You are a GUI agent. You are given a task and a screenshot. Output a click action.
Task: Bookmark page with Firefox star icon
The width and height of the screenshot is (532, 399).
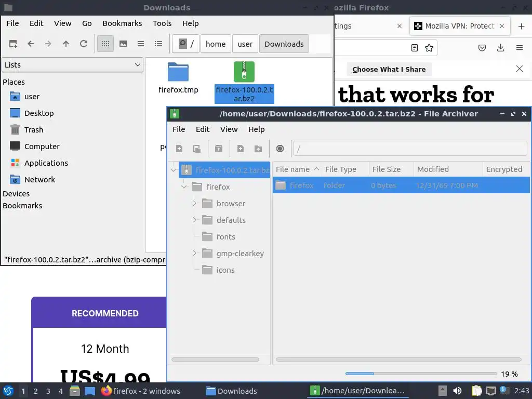429,48
